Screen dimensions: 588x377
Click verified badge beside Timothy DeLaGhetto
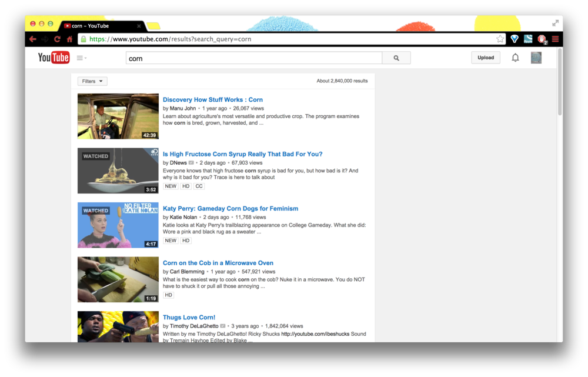pos(223,326)
